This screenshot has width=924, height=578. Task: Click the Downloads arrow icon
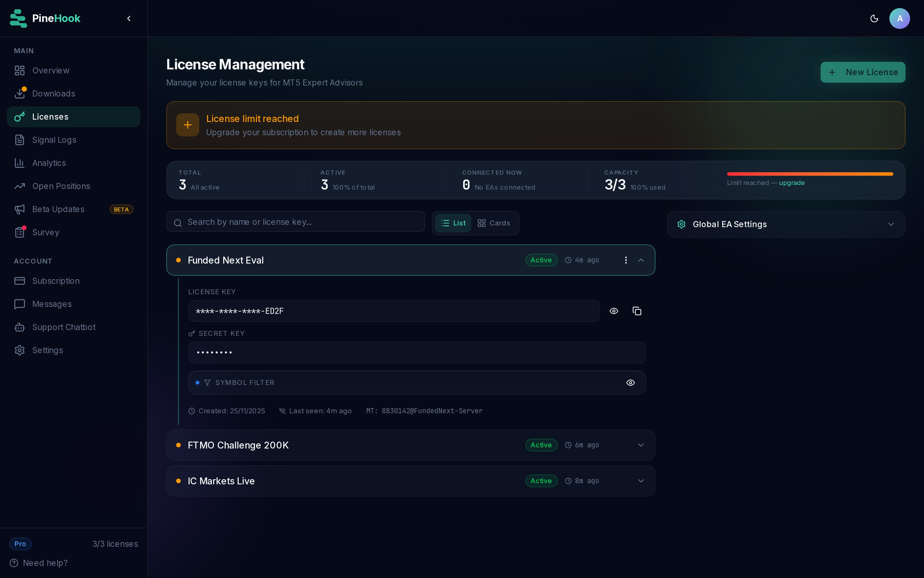pyautogui.click(x=19, y=94)
